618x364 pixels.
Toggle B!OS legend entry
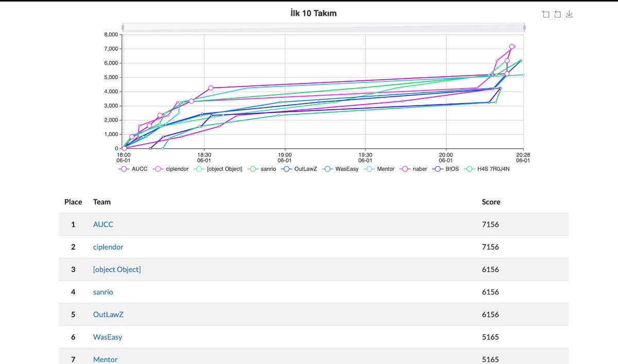pyautogui.click(x=446, y=168)
